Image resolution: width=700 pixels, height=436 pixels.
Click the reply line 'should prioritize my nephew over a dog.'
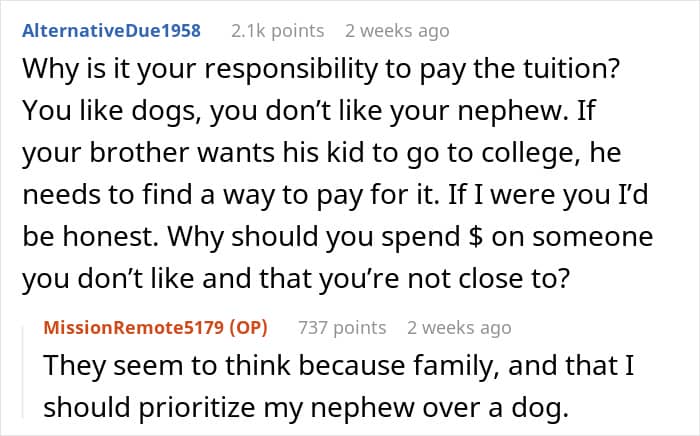tap(306, 408)
